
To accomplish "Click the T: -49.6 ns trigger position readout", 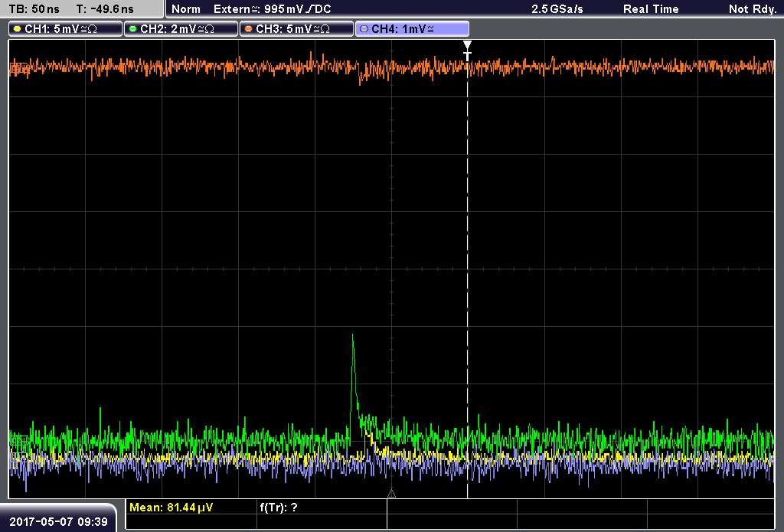I will (104, 9).
